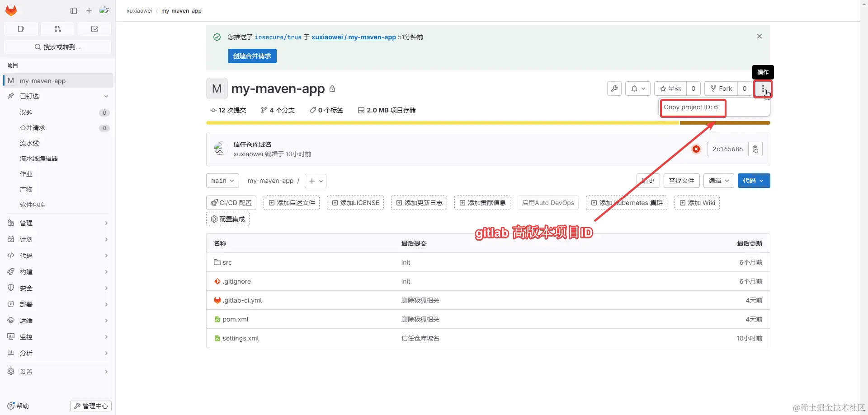Expand the 安全 sidebar section
Viewport: 868px width, 415px height.
pyautogui.click(x=58, y=288)
